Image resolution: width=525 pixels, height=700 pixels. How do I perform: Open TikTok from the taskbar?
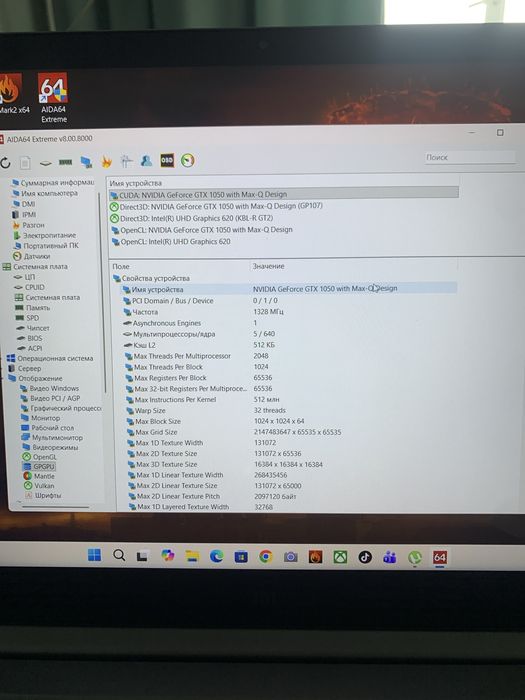tap(365, 557)
